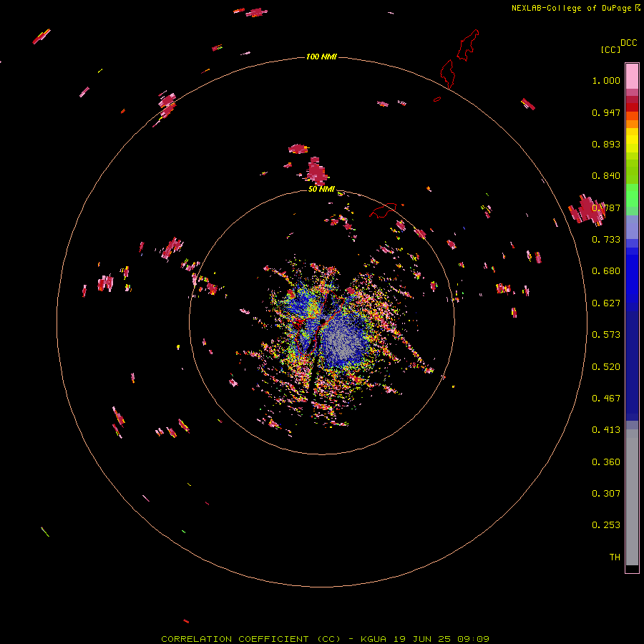This screenshot has height=644, width=644.
Task: Click the 0.947 legend value
Action: pyautogui.click(x=606, y=112)
